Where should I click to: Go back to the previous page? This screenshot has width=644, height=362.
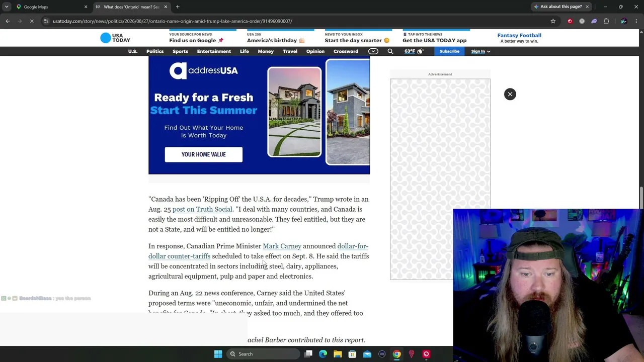tap(8, 21)
